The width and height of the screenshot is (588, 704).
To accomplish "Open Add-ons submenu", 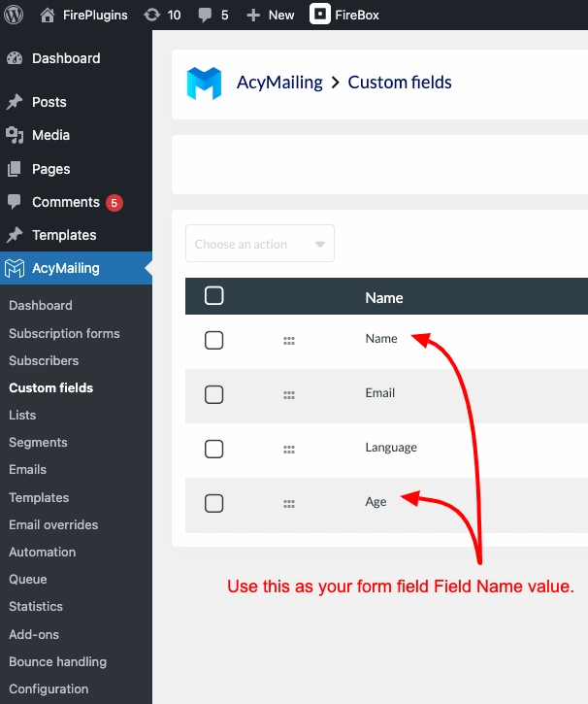I will pos(34,634).
